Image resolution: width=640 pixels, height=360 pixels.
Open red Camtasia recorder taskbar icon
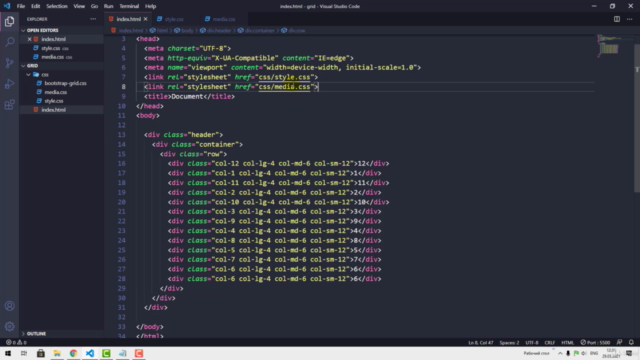pyautogui.click(x=139, y=353)
